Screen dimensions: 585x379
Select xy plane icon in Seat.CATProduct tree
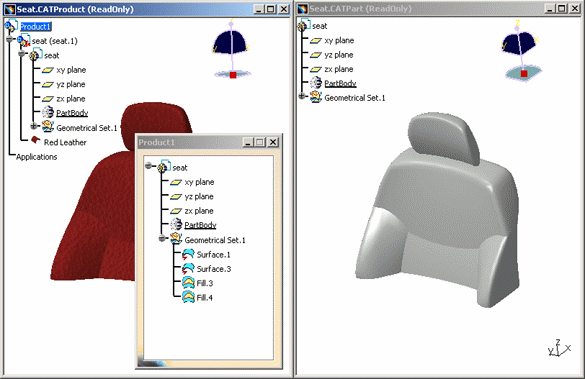coord(48,70)
